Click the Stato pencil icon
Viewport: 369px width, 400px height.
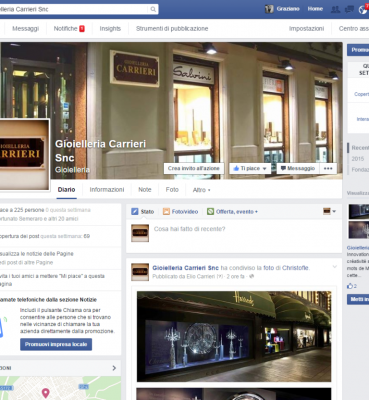pos(135,211)
